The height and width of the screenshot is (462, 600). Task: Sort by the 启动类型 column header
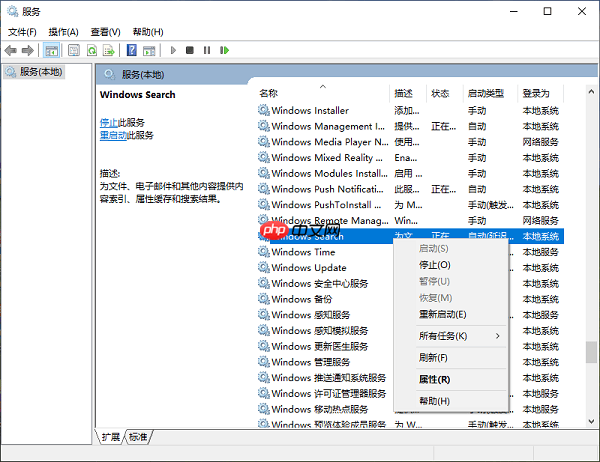point(490,93)
